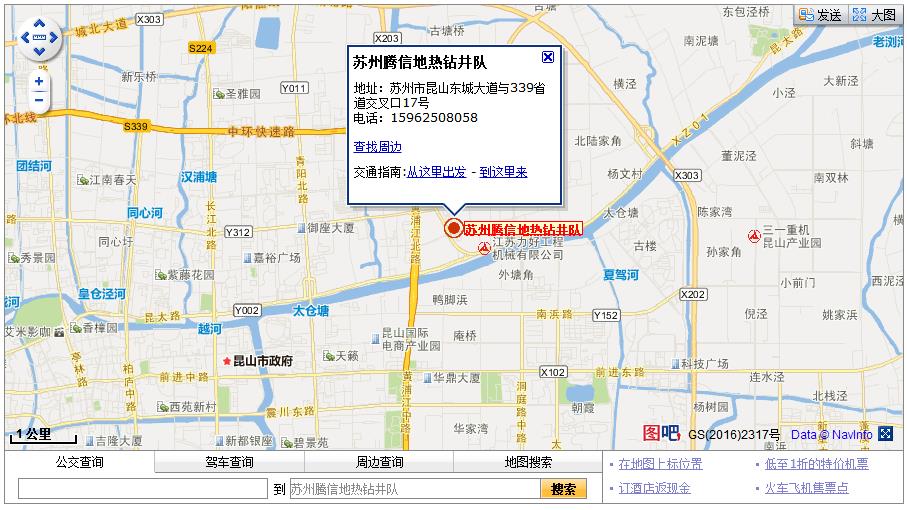Click the red location marker on map

pos(453,229)
